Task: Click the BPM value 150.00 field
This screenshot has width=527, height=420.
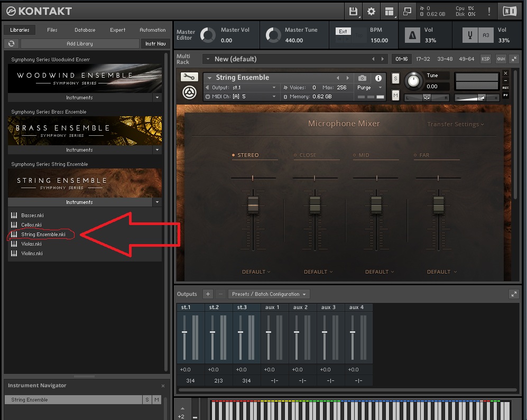Action: [x=379, y=40]
